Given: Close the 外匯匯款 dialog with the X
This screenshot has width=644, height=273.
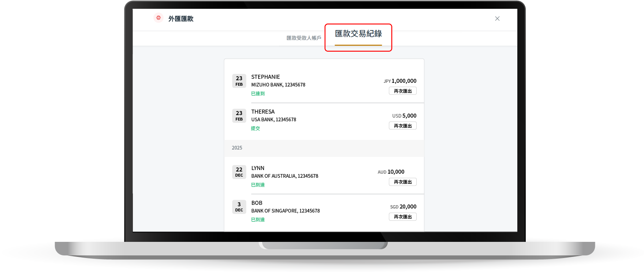Looking at the screenshot, I should [497, 19].
